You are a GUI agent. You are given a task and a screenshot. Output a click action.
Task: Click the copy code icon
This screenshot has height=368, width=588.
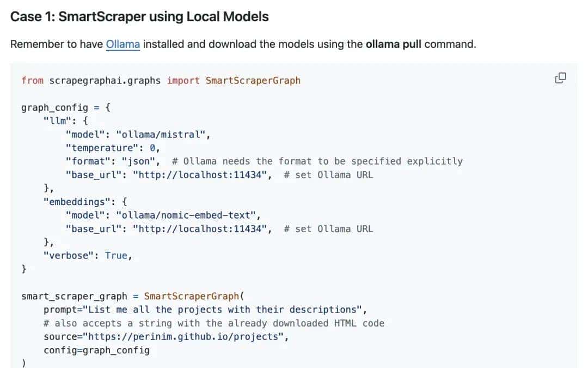[x=560, y=78]
